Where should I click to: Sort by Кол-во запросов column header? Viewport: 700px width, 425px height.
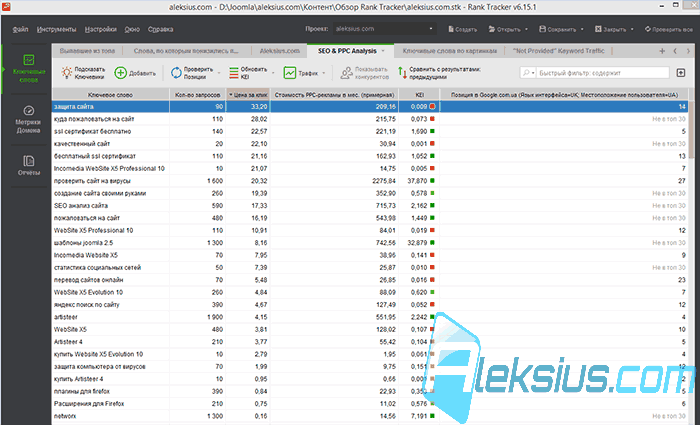pos(197,95)
